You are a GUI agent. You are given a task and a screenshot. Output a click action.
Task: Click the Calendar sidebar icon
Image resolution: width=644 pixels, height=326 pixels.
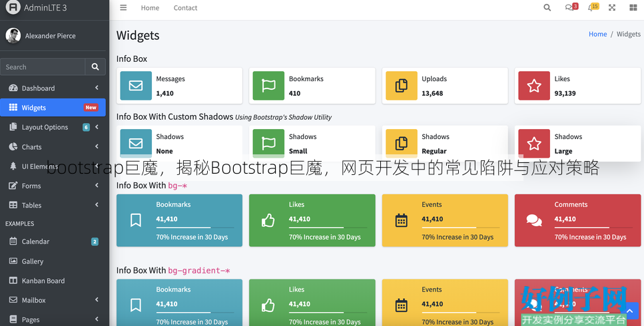point(13,241)
